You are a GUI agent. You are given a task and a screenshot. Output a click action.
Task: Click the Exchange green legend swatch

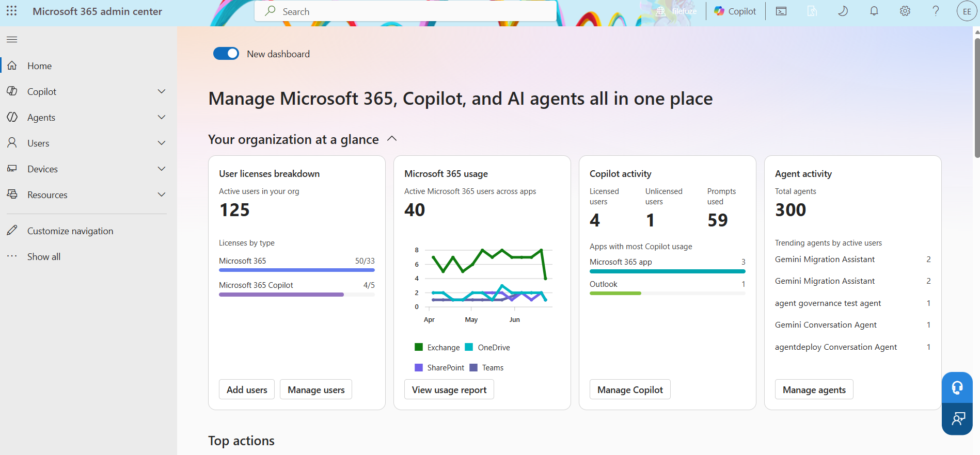419,347
